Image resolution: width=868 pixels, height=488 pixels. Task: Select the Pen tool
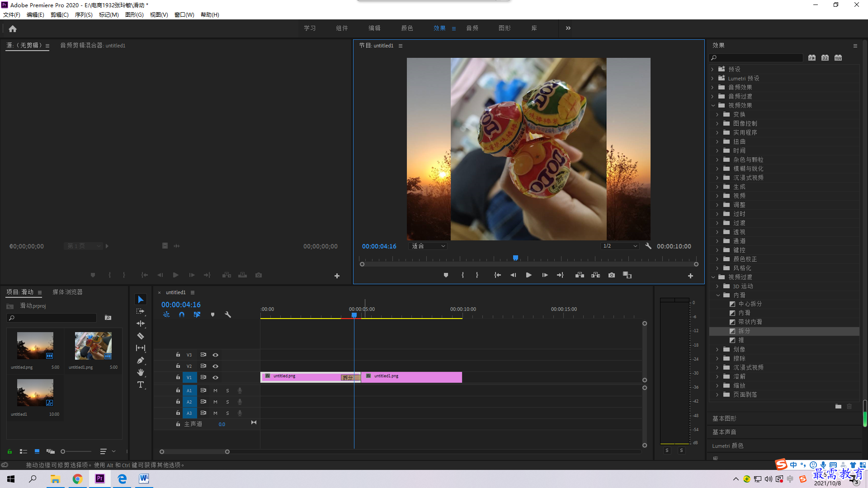tap(141, 360)
